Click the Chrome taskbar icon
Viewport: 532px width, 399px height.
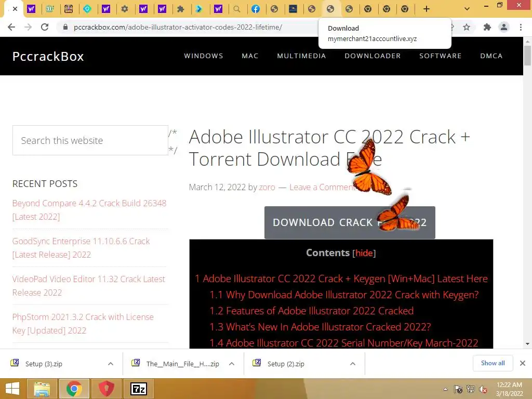coord(74,389)
